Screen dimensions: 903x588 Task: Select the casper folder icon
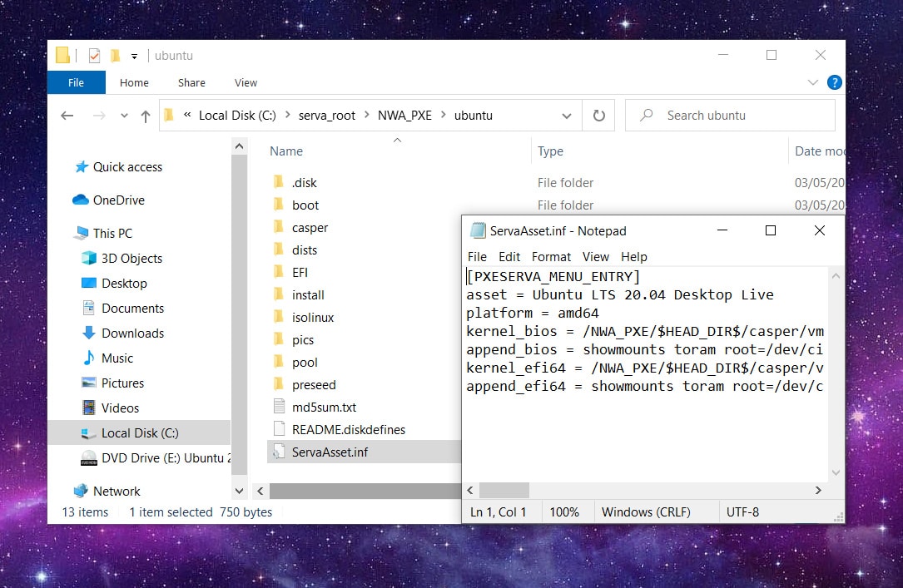pos(279,227)
